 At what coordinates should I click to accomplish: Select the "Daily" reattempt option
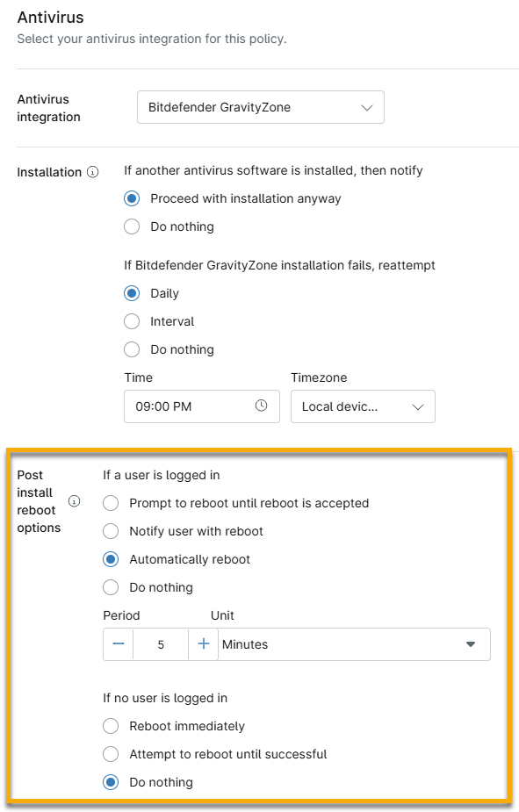pyautogui.click(x=132, y=293)
